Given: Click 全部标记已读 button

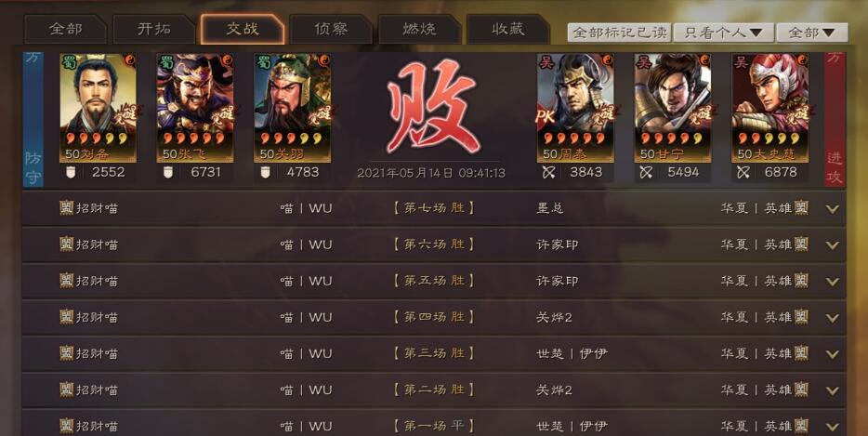Looking at the screenshot, I should pos(620,33).
